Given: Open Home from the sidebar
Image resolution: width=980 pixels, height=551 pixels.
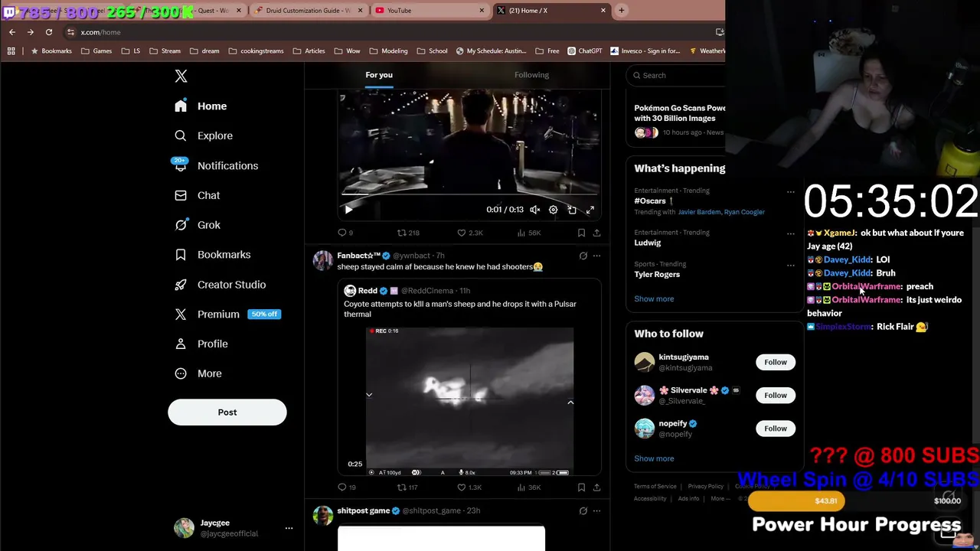Looking at the screenshot, I should pos(201,106).
